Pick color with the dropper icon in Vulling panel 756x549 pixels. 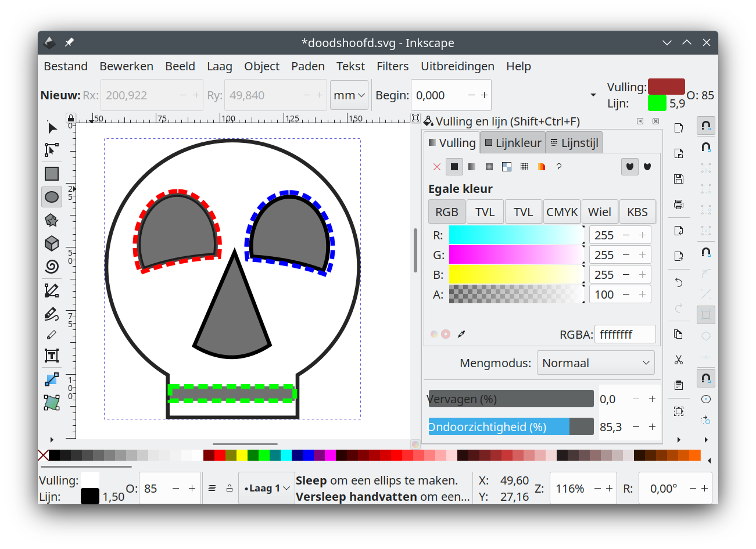pos(461,334)
